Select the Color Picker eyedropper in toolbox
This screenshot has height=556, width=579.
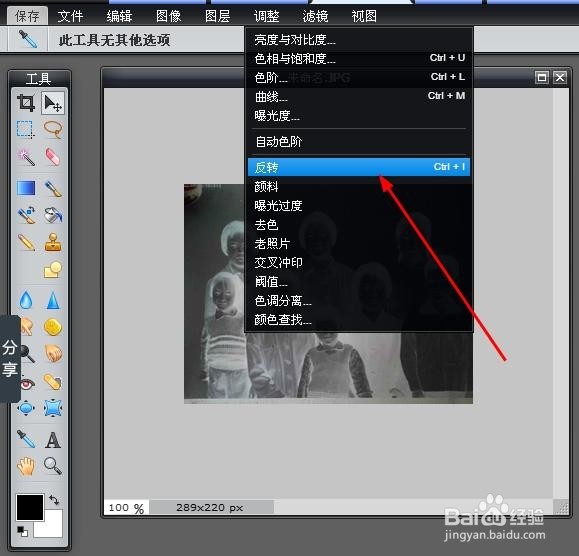click(x=26, y=439)
